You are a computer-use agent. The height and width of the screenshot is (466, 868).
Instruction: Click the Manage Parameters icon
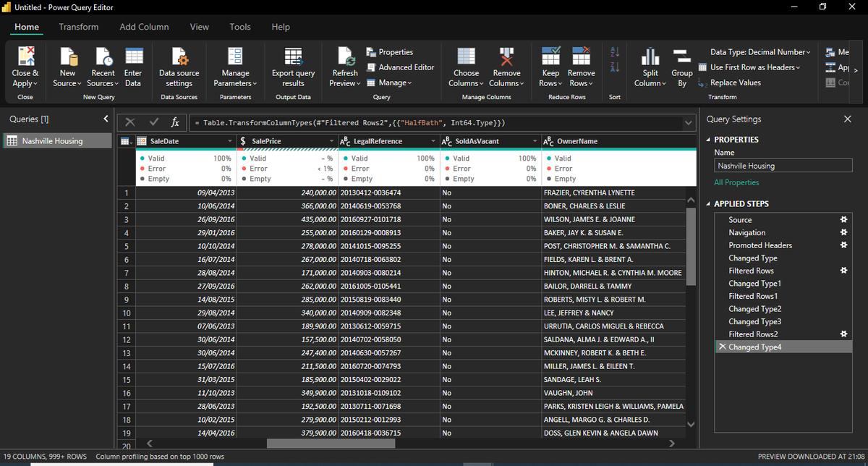[x=235, y=56]
